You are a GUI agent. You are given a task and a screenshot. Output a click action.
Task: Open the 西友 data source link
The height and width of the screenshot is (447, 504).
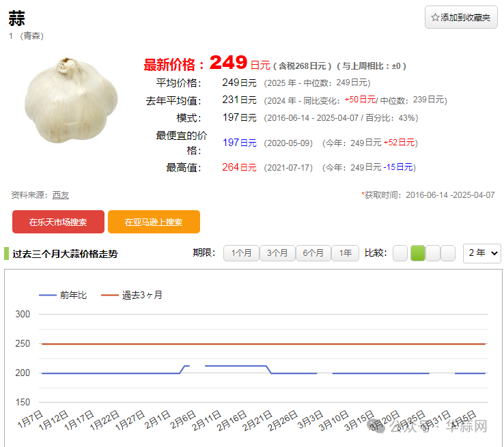point(61,194)
